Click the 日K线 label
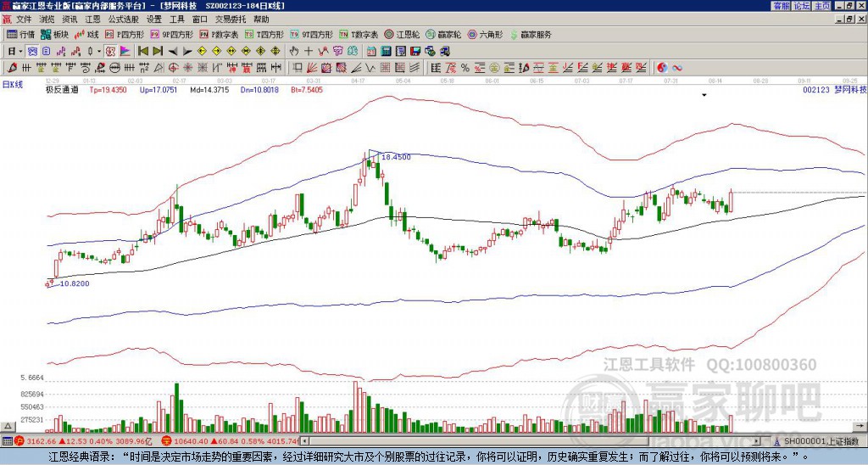This screenshot has height=465, width=868. (13, 85)
